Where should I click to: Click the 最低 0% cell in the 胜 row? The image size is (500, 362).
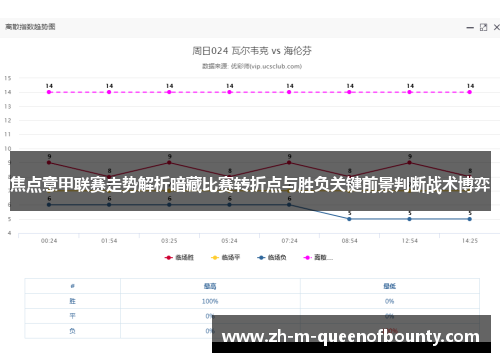click(x=389, y=301)
